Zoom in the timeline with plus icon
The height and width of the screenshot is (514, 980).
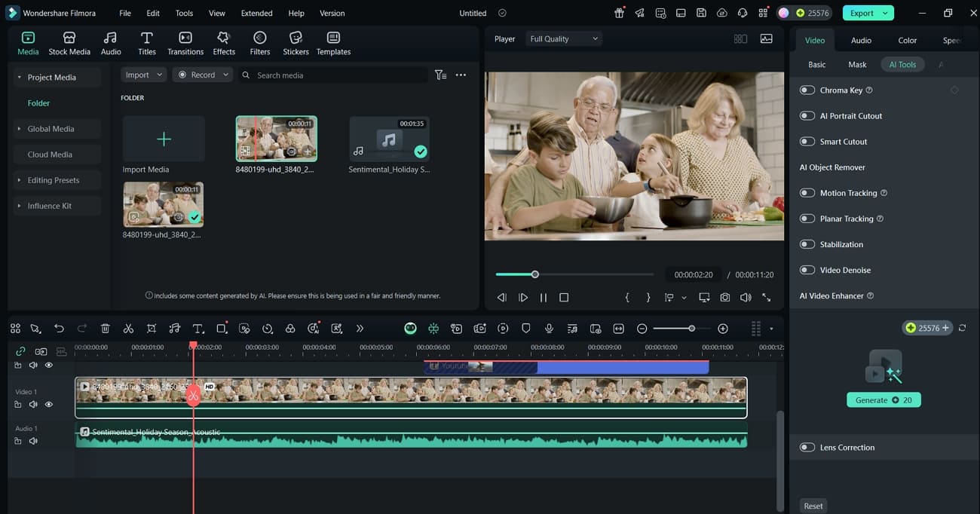723,329
